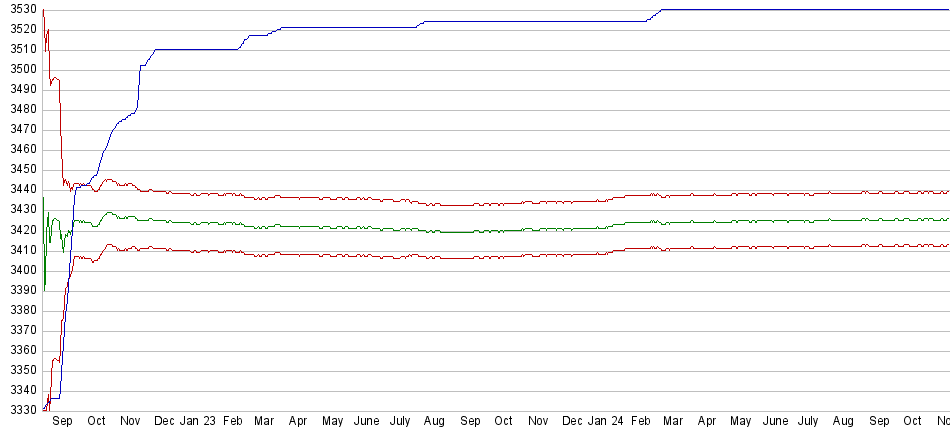Click the leftmost Sep month label
Image resolution: width=950 pixels, height=435 pixels.
click(x=62, y=422)
